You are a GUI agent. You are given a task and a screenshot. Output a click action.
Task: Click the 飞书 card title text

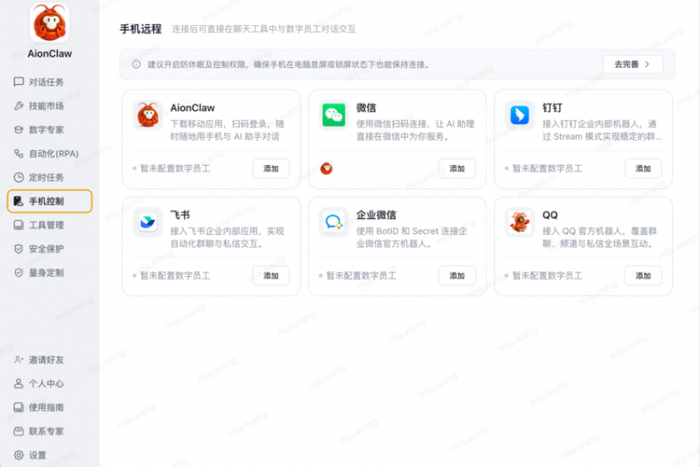[180, 215]
